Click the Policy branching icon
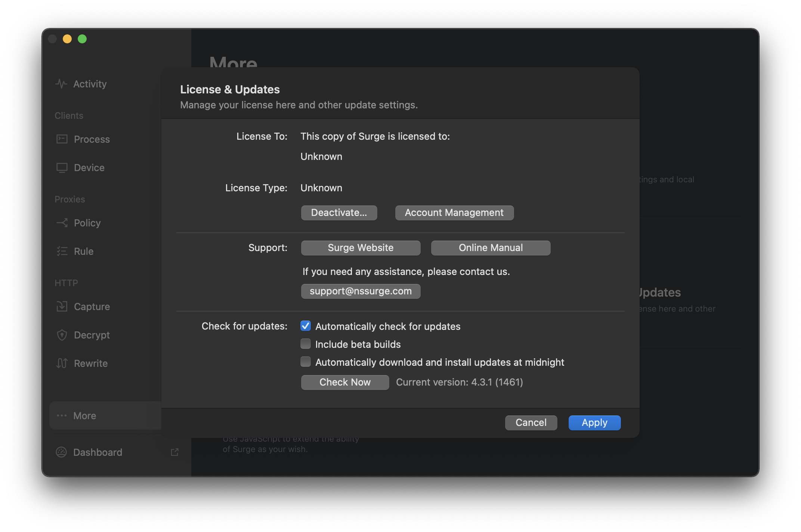Screen dimensions: 801x532 pyautogui.click(x=62, y=223)
